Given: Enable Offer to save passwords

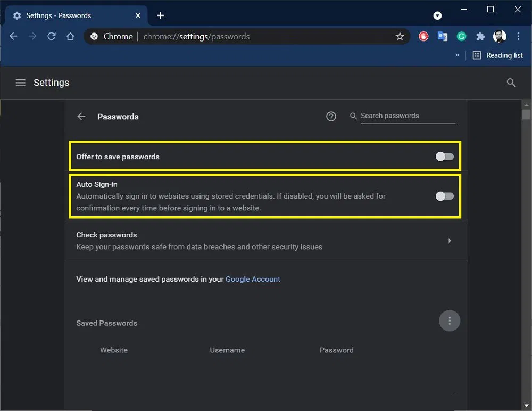Looking at the screenshot, I should click(444, 156).
